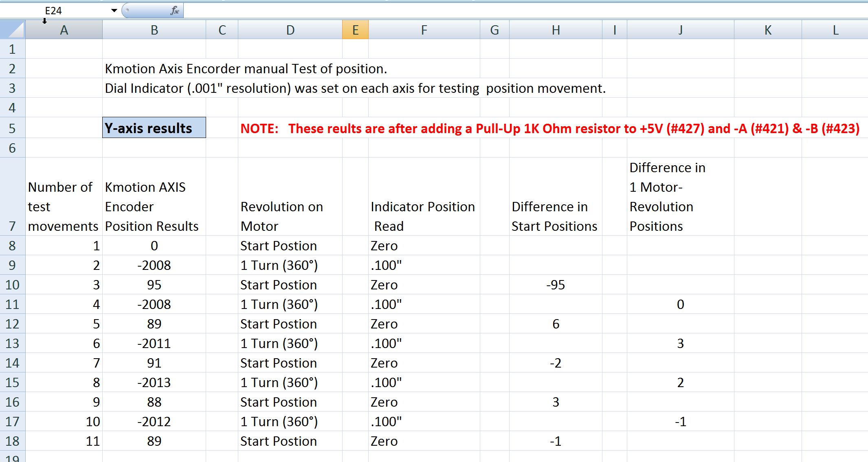Select the cell with value 0 under Motor-Revolution column
Screen dimensions: 868x462
680,304
